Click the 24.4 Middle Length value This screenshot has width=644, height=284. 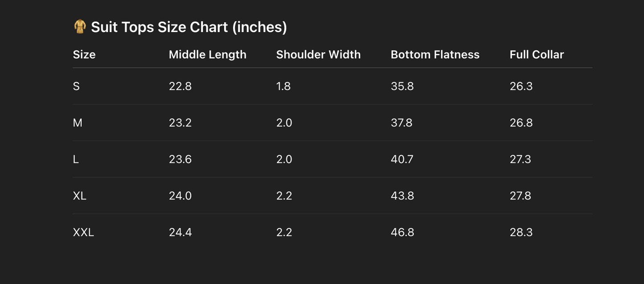[180, 232]
